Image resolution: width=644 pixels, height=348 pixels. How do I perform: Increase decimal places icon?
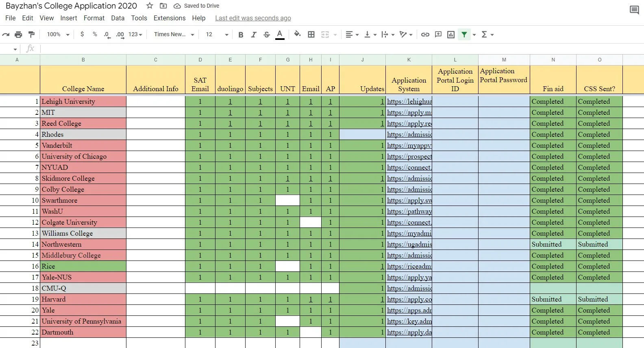tap(120, 35)
